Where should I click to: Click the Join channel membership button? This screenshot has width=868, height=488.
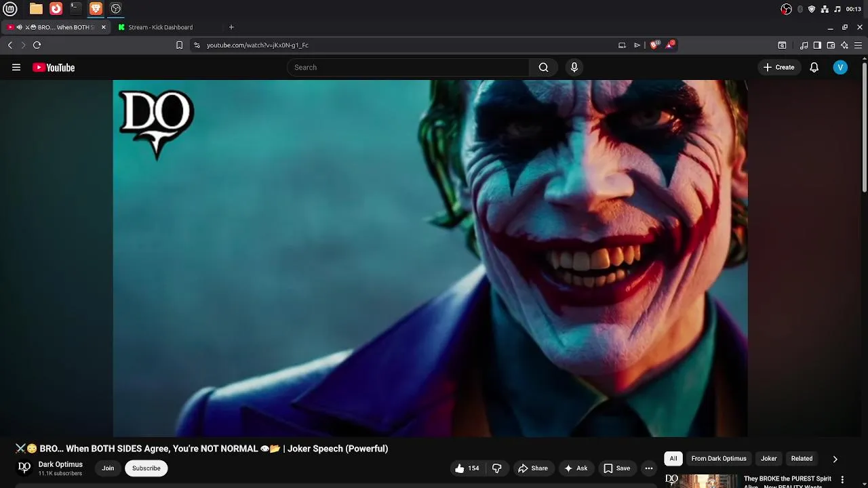click(x=108, y=468)
